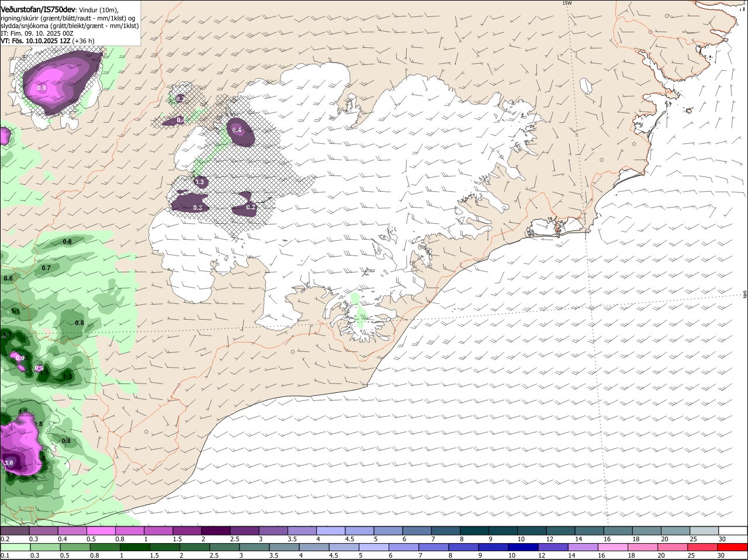Click the '0.2' label on the snow legend row
Screen dimensions: 748x560
pos(5,539)
